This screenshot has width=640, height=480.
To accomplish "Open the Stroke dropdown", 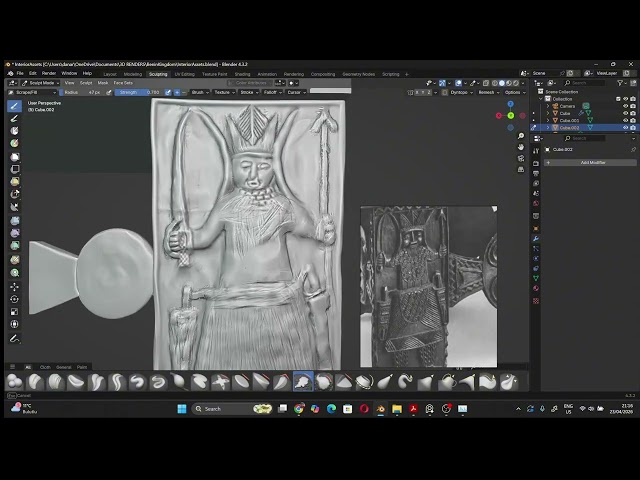I will click(249, 92).
